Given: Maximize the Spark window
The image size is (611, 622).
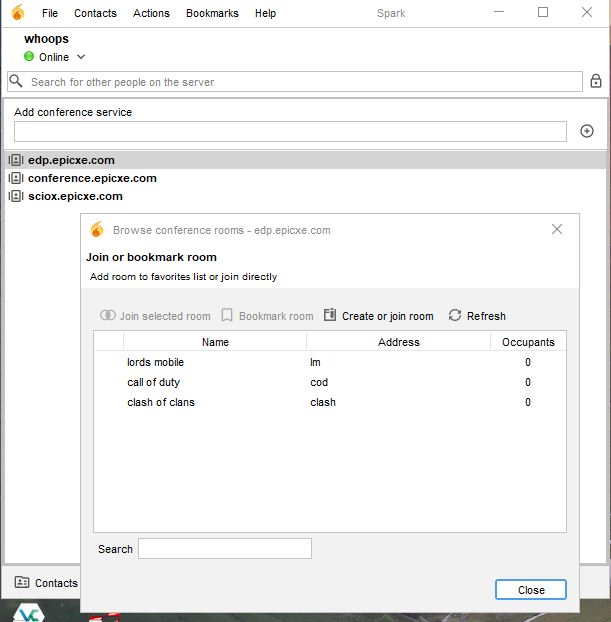Looking at the screenshot, I should point(543,12).
